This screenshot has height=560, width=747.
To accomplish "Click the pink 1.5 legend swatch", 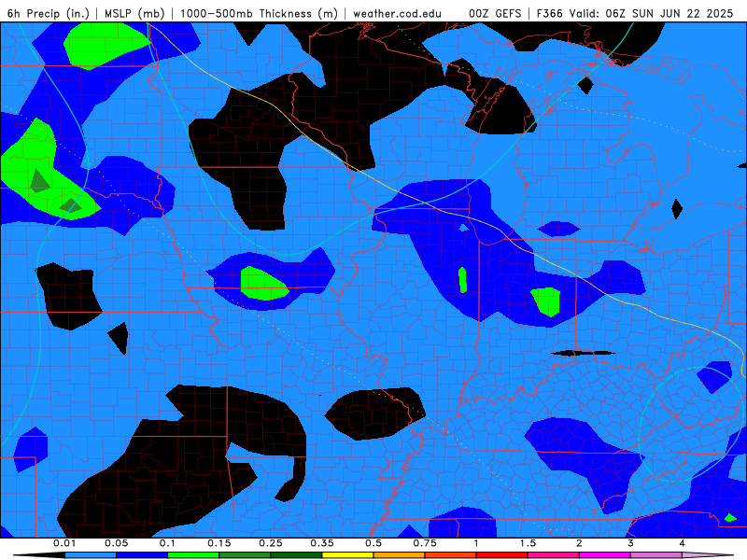I will [554, 555].
